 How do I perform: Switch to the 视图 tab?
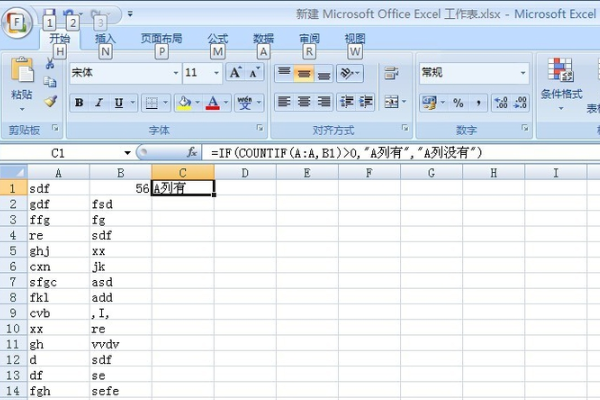click(355, 38)
